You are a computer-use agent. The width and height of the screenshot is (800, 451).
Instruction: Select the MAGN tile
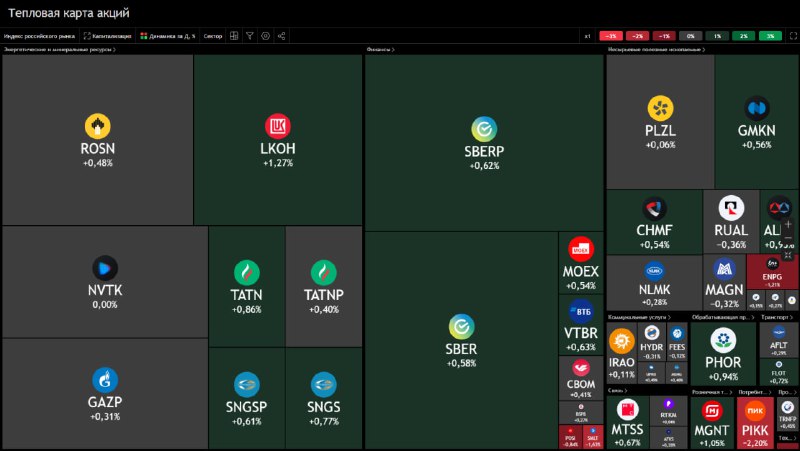724,283
